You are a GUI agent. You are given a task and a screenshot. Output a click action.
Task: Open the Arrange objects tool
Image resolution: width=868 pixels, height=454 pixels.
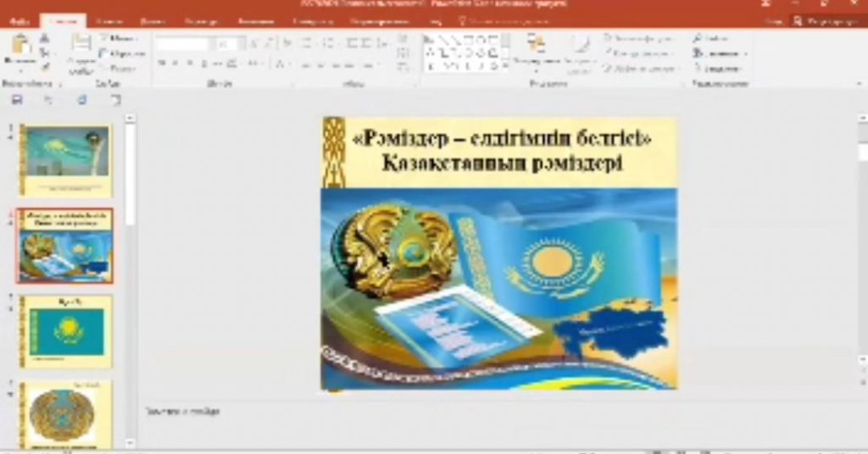coord(536,48)
